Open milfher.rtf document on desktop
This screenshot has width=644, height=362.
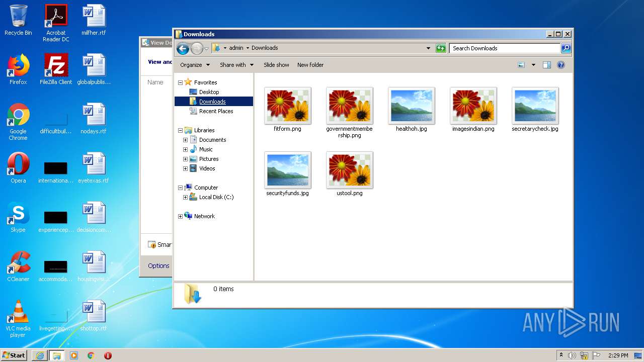[x=94, y=20]
